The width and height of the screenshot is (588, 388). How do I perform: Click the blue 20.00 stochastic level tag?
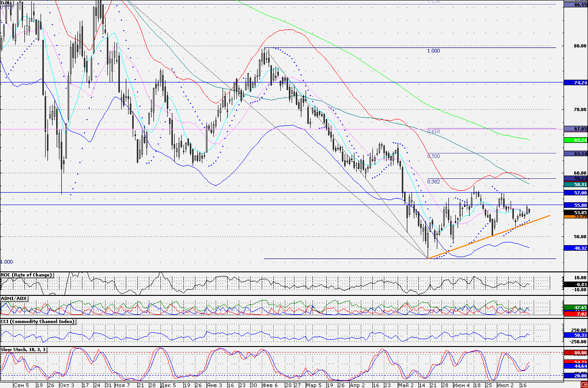[x=576, y=376]
